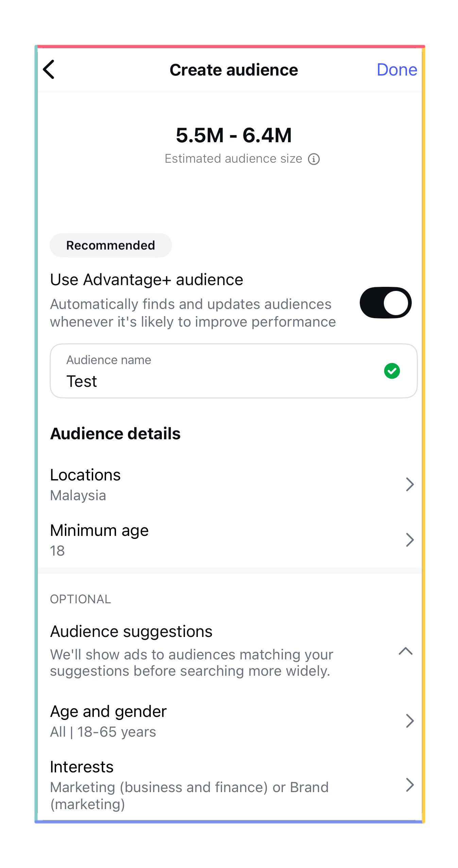Select the Locations Malaysia row

pyautogui.click(x=230, y=485)
